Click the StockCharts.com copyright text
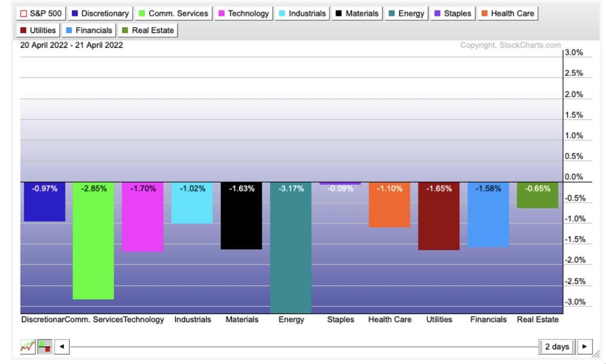Image resolution: width=606 pixels, height=364 pixels. [x=511, y=46]
